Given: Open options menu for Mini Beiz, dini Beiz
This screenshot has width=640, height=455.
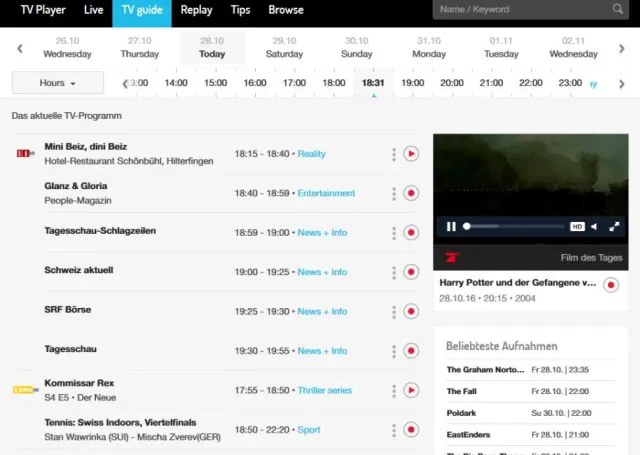Looking at the screenshot, I should (394, 154).
